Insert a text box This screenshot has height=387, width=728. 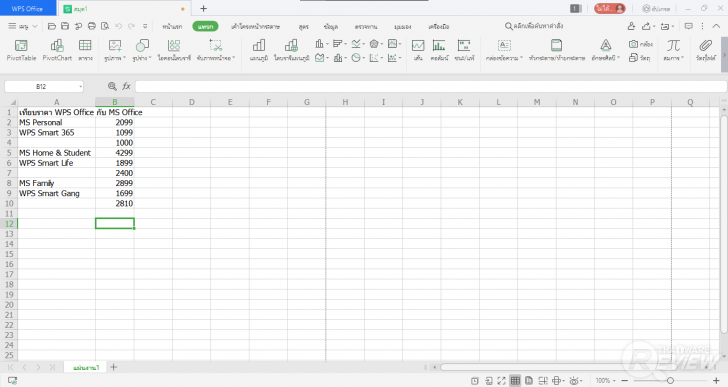click(x=504, y=50)
